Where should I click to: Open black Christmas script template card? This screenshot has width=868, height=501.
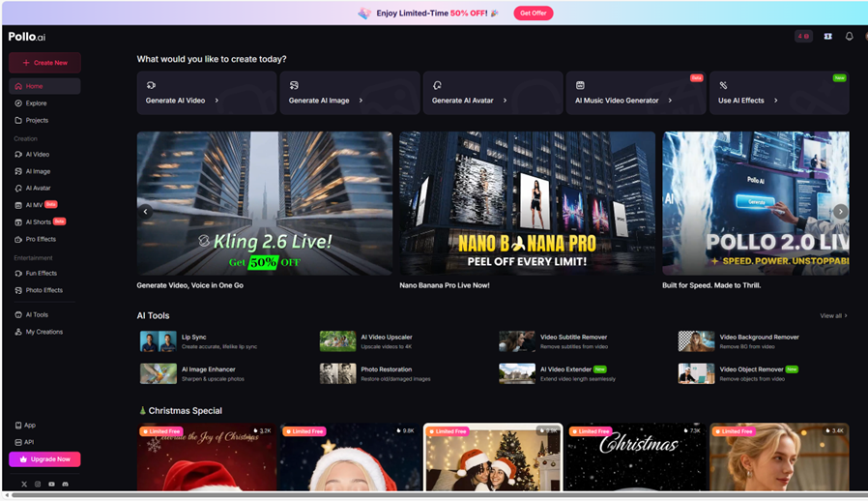tap(636, 457)
